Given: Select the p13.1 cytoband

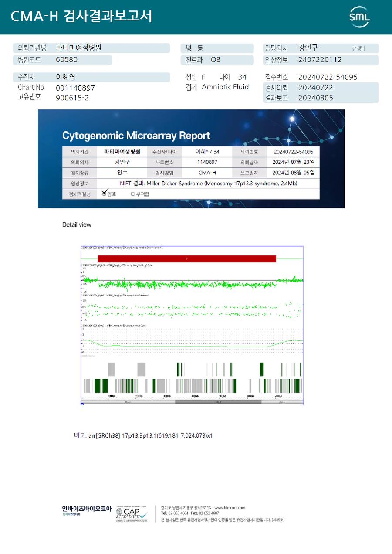Looking at the screenshot, I should pos(282,402).
